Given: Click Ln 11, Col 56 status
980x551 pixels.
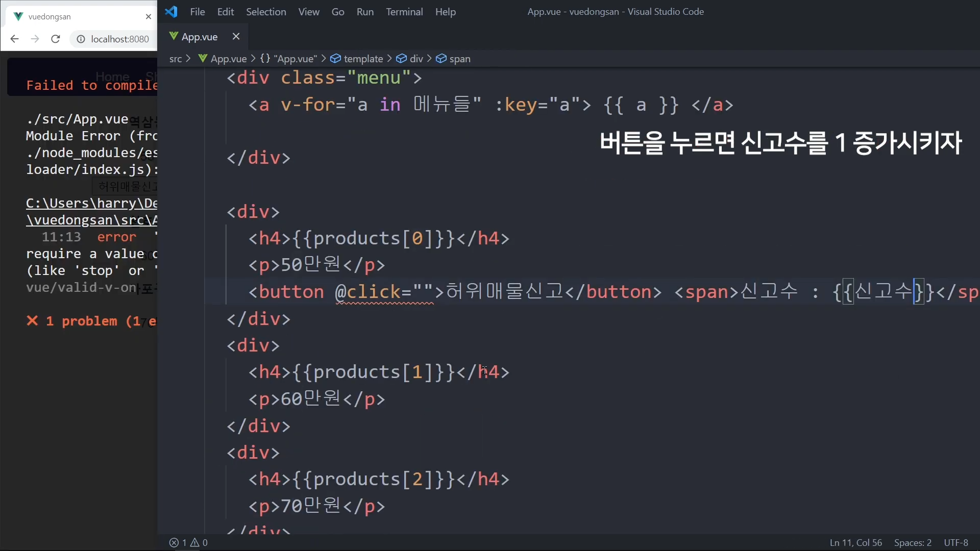Looking at the screenshot, I should coord(855,542).
